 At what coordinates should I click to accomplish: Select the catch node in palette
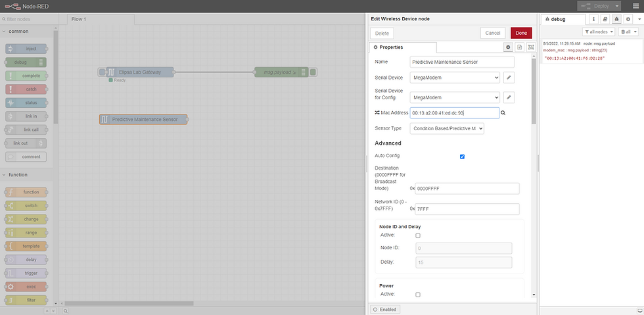[x=26, y=89]
